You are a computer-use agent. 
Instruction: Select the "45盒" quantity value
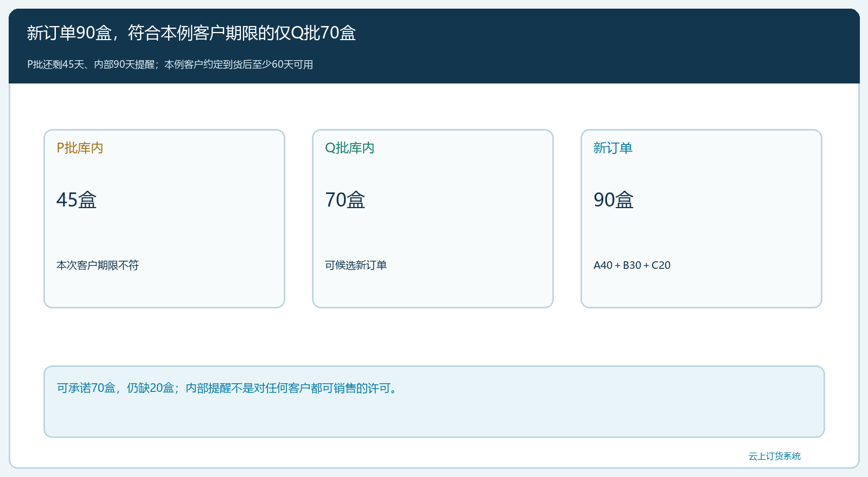point(76,199)
